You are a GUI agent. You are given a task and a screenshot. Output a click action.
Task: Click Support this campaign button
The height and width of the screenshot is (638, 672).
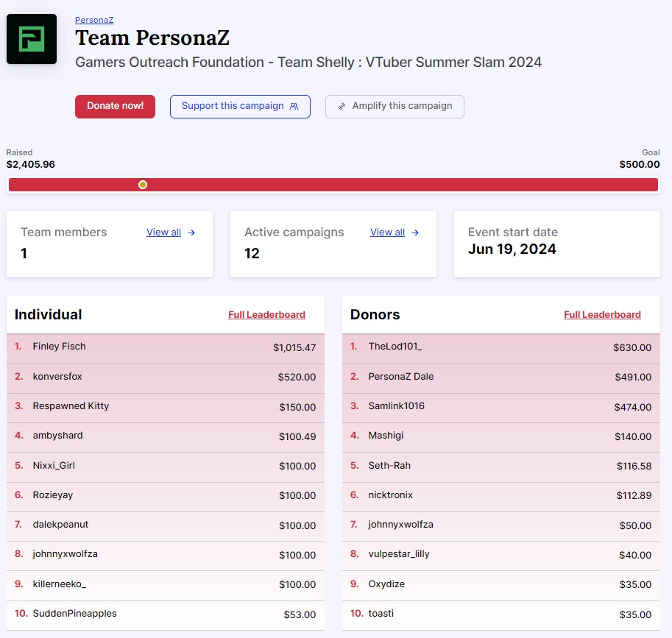pos(240,106)
